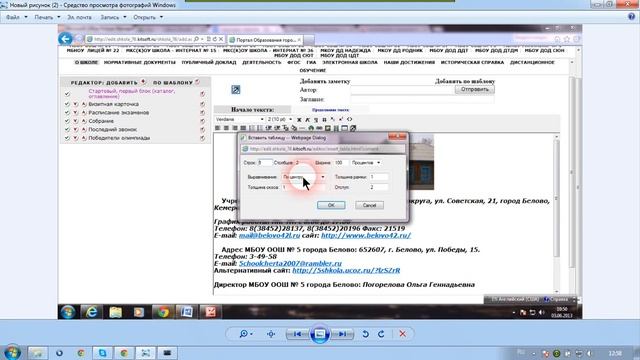The image size is (640, 360).
Task: Click the add icon after РЕДАКТОР: ДОБАВИТЬ
Action: pyautogui.click(x=143, y=82)
